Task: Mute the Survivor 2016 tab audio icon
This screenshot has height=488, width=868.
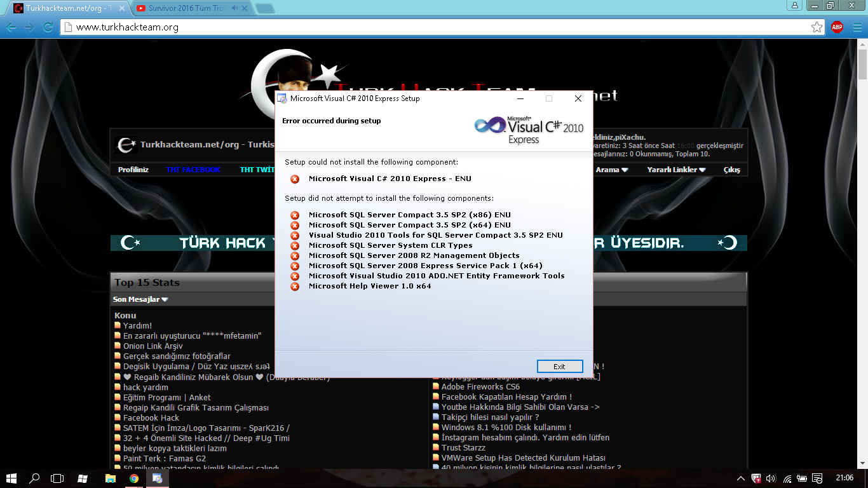Action: coord(234,8)
